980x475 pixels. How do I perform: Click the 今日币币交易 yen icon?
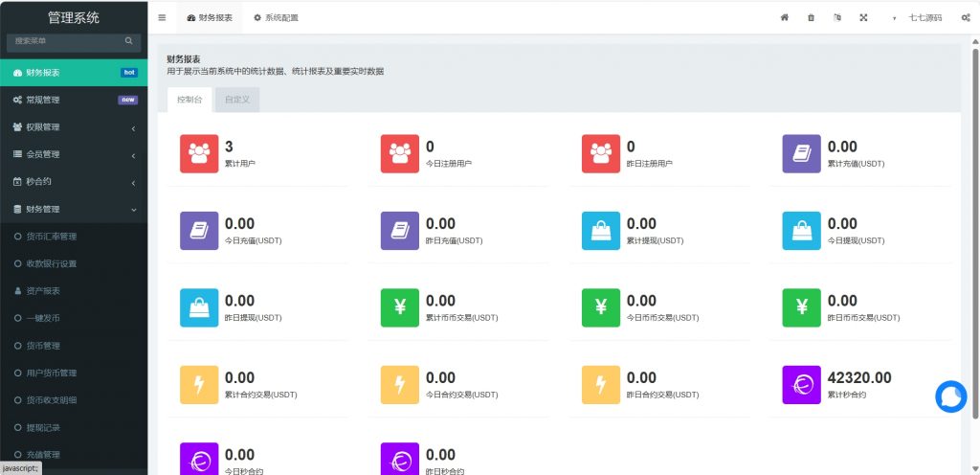[x=601, y=307]
